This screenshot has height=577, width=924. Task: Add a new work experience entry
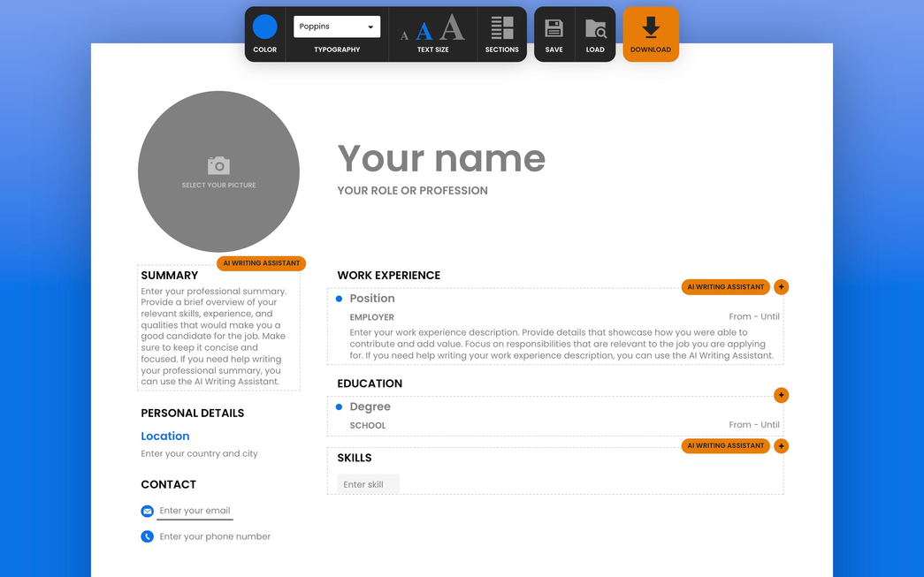pyautogui.click(x=782, y=287)
